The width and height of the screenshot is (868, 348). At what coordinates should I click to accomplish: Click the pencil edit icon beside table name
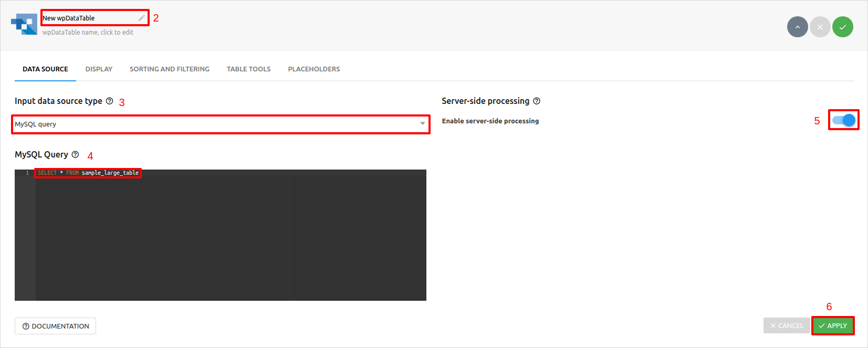(x=142, y=18)
